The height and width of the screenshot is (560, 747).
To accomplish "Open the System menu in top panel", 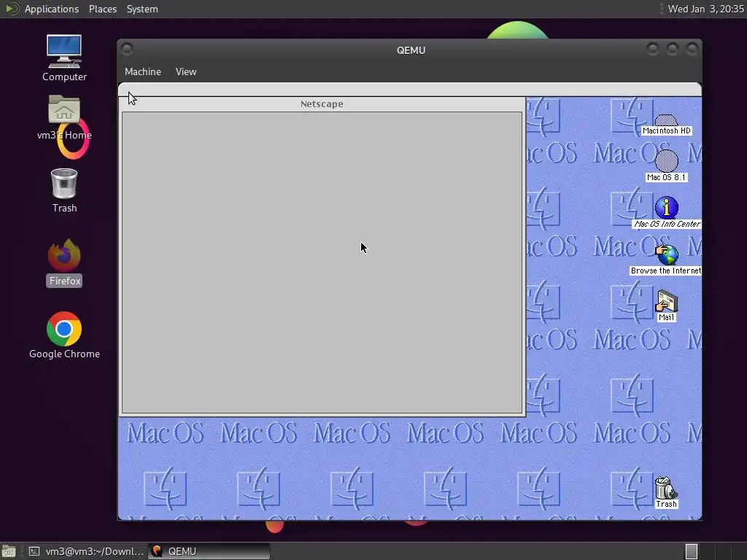I will coord(142,9).
